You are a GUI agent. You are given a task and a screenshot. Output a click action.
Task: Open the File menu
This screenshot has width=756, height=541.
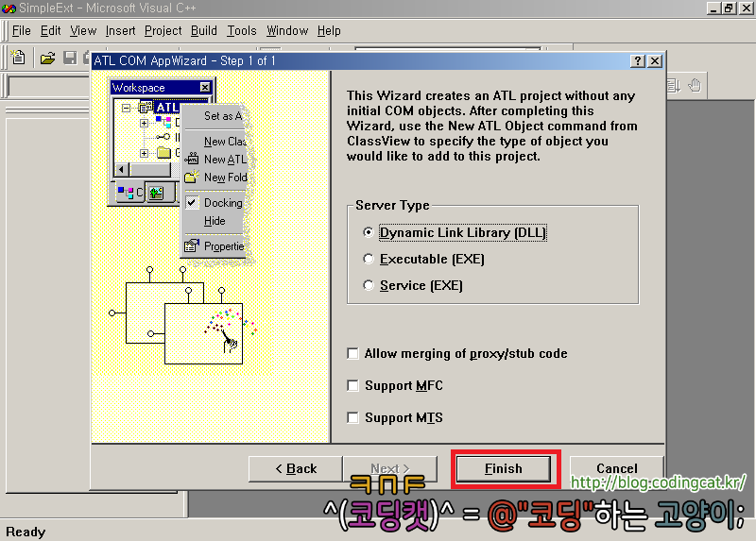coord(21,31)
